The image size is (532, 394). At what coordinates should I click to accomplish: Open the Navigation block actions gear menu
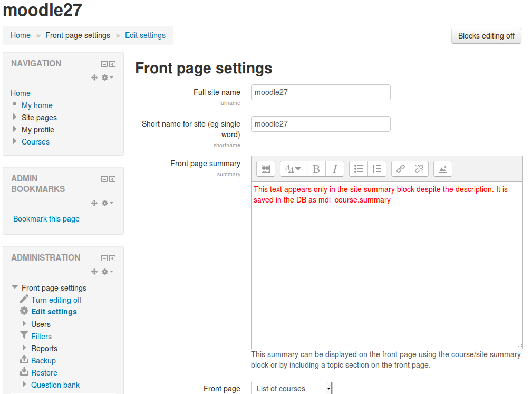[107, 78]
